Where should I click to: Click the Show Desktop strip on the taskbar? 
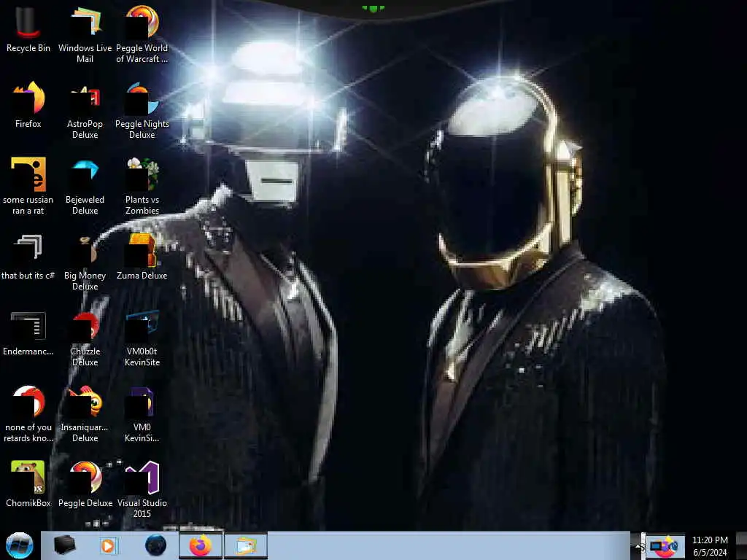(741, 545)
